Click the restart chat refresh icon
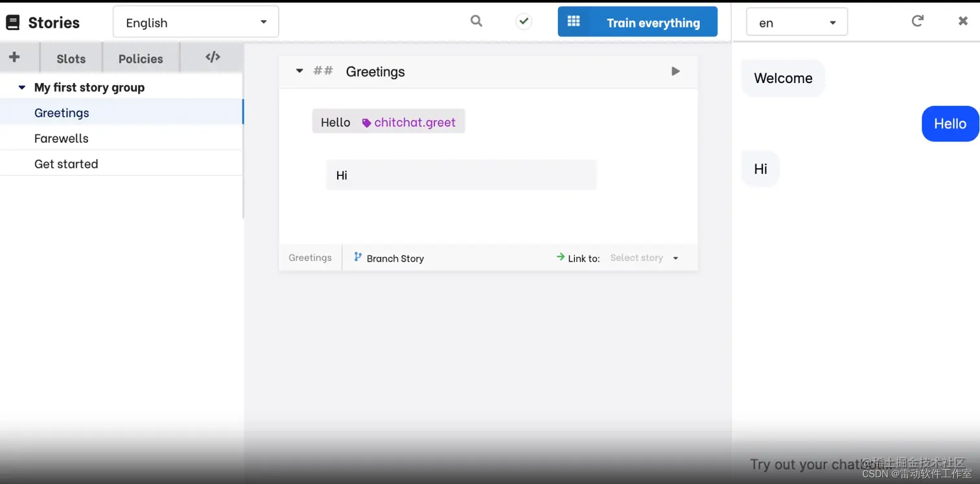Screen dimensions: 980x484 (x=918, y=21)
